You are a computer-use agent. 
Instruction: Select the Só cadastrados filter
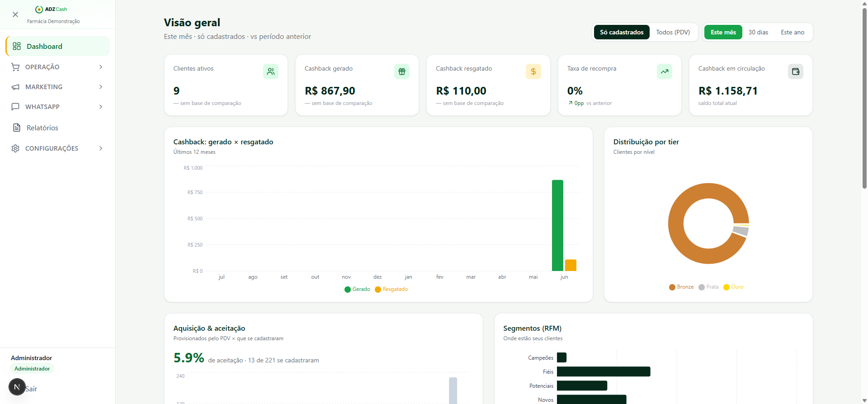point(622,32)
